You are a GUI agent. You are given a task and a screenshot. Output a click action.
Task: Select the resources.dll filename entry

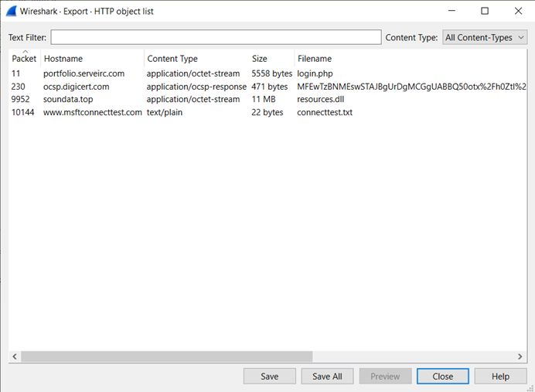(320, 99)
